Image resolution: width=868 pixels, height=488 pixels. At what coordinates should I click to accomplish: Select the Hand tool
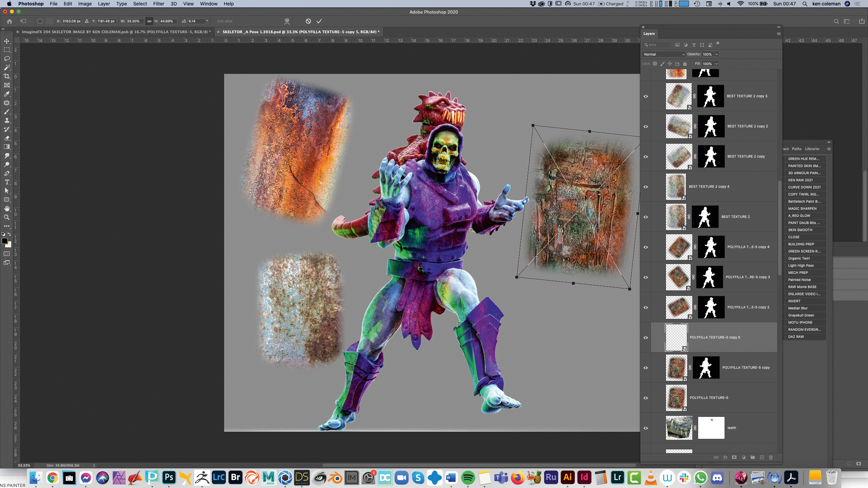point(7,208)
